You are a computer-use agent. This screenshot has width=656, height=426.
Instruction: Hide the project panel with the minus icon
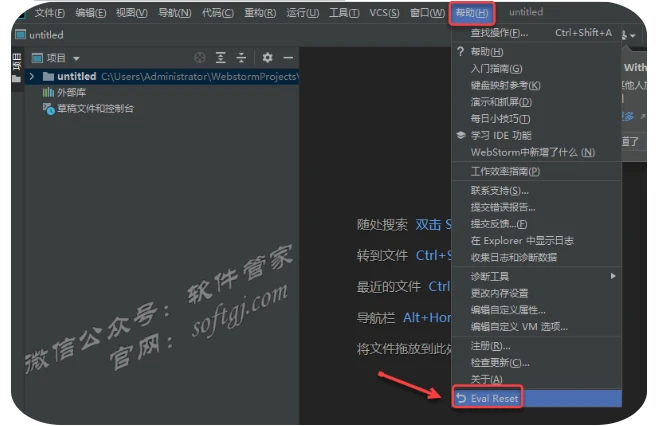pos(288,58)
